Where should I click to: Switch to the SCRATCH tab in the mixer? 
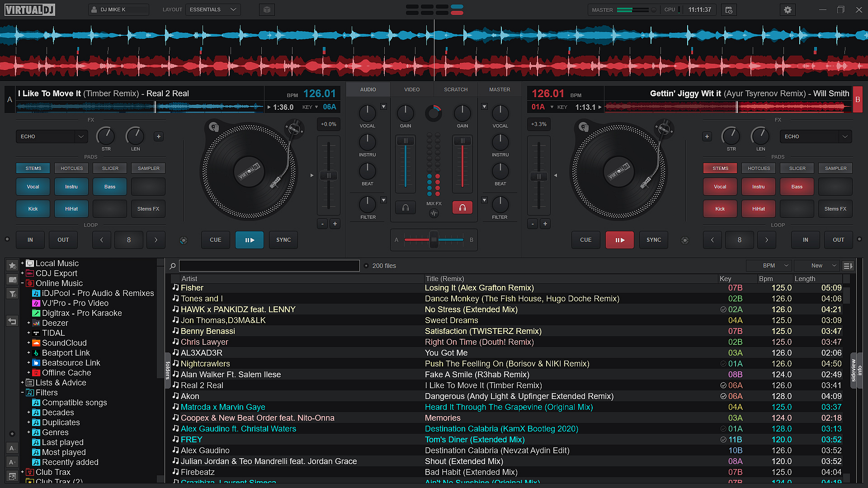455,89
